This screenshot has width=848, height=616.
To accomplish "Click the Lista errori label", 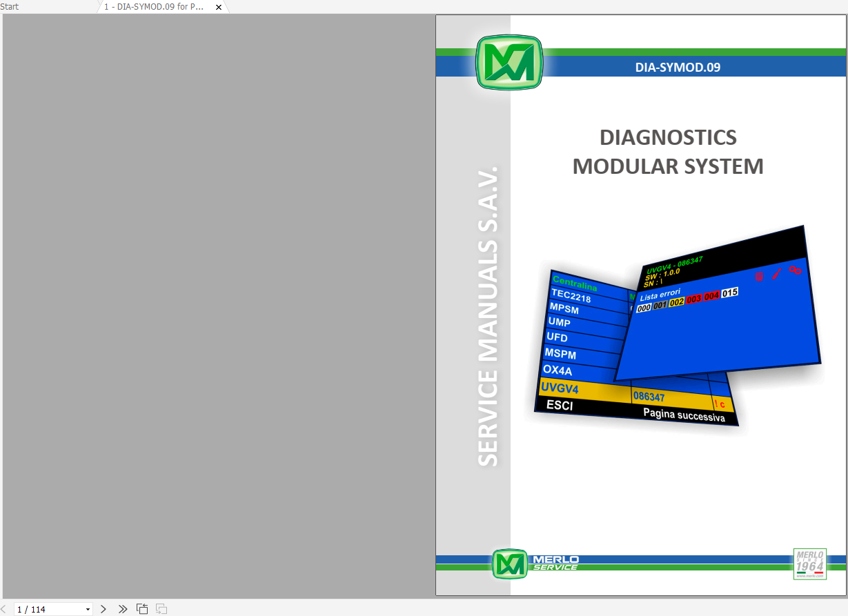I will (660, 295).
